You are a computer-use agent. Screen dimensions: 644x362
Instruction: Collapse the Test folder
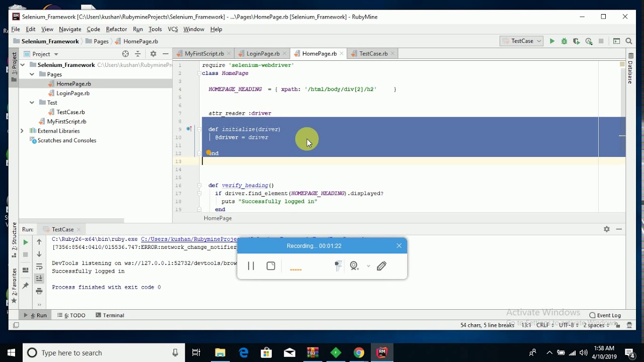pyautogui.click(x=32, y=103)
